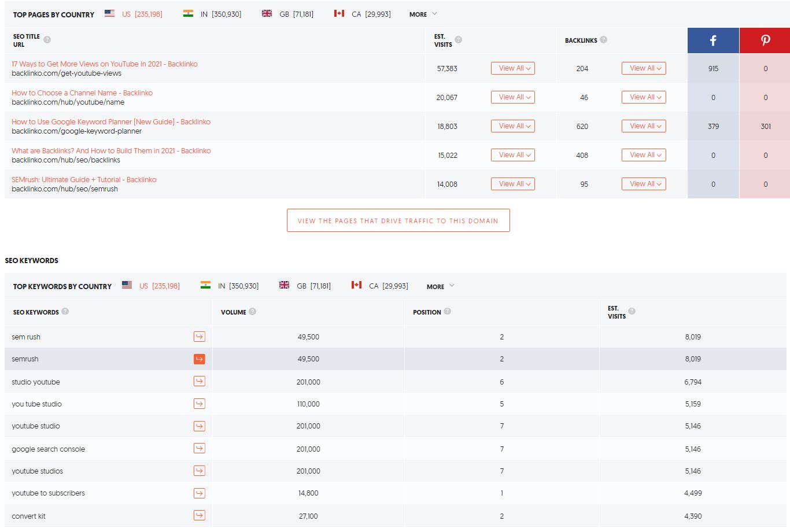Click URL backlinko.com/google-keyword-planner
The width and height of the screenshot is (790, 532).
[76, 131]
